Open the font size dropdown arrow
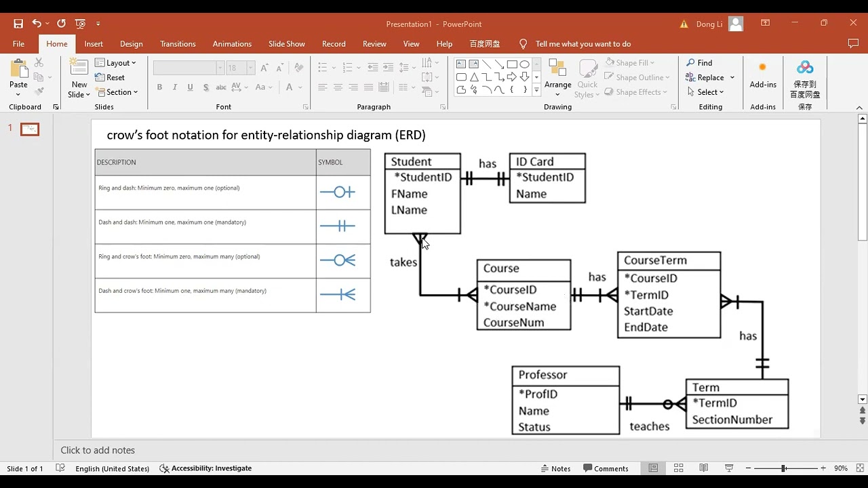The height and width of the screenshot is (488, 868). pyautogui.click(x=250, y=68)
